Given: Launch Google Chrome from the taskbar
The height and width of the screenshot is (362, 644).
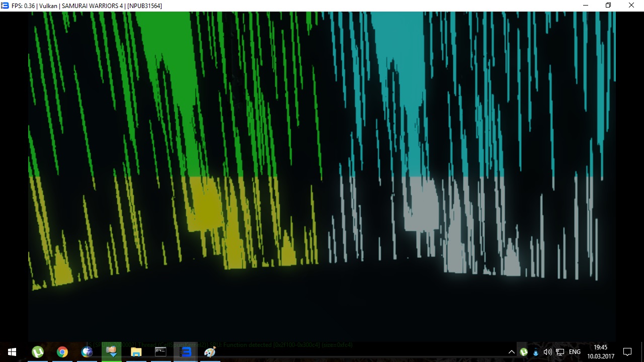Looking at the screenshot, I should (62, 352).
